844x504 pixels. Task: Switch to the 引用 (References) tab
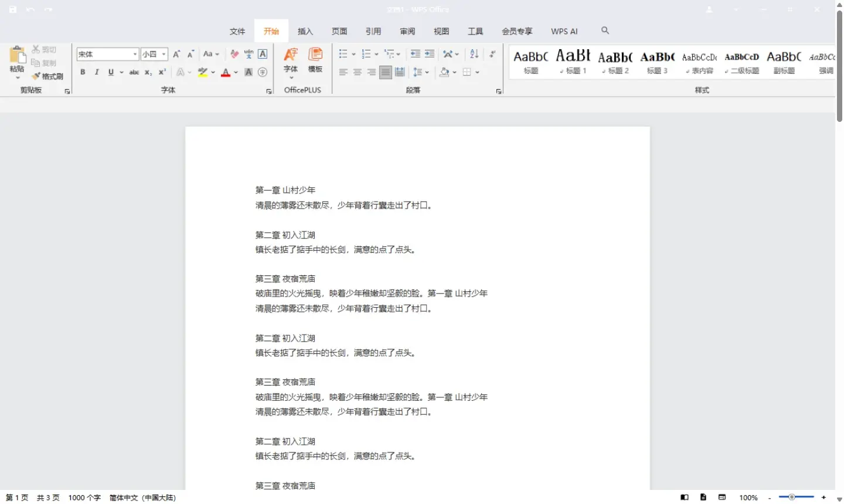(x=373, y=31)
